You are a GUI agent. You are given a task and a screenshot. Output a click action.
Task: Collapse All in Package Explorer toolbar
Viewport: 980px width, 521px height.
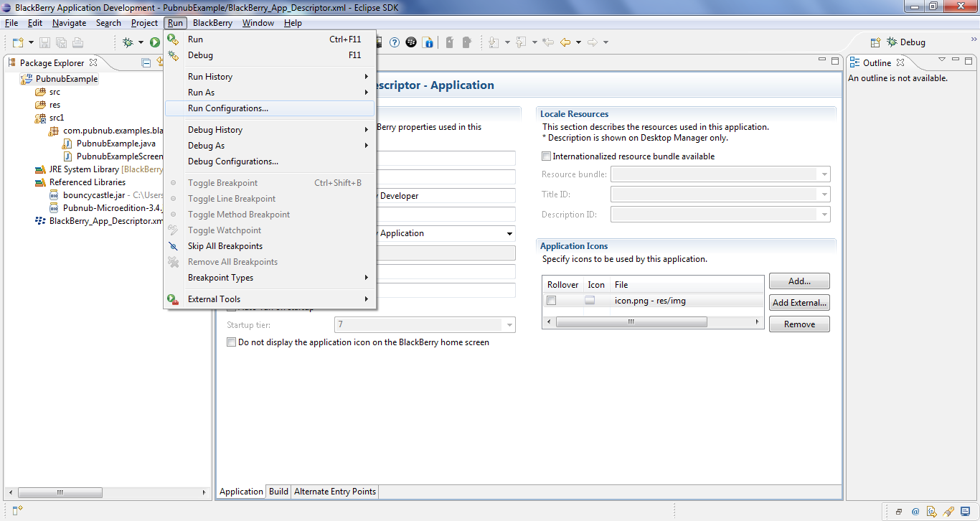146,62
